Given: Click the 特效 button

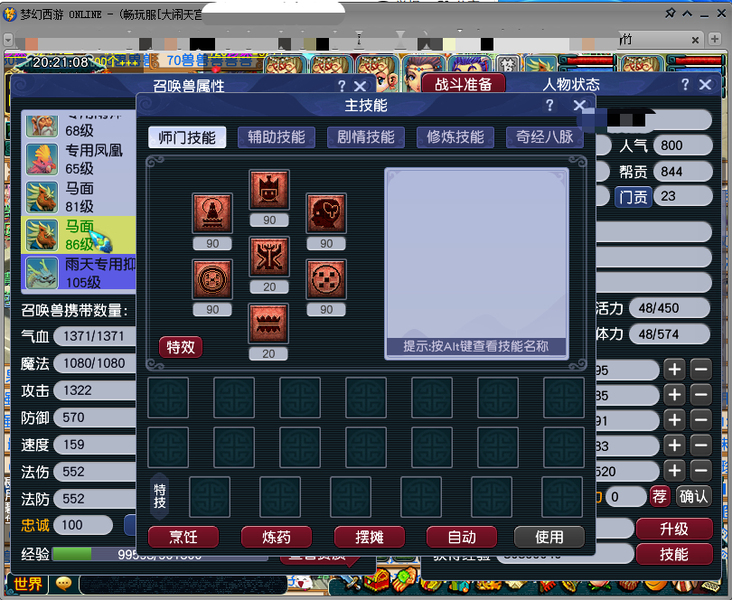Looking at the screenshot, I should [x=181, y=347].
